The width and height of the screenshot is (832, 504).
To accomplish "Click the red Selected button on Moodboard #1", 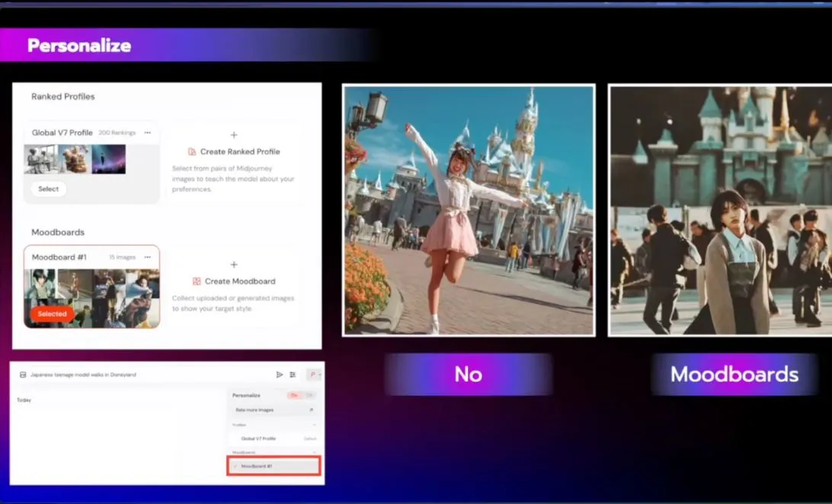I will pos(52,314).
